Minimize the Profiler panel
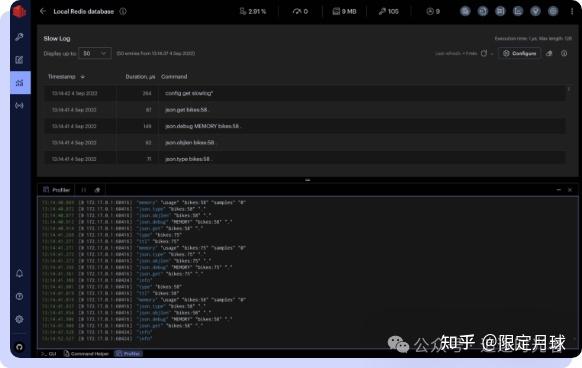 point(559,190)
